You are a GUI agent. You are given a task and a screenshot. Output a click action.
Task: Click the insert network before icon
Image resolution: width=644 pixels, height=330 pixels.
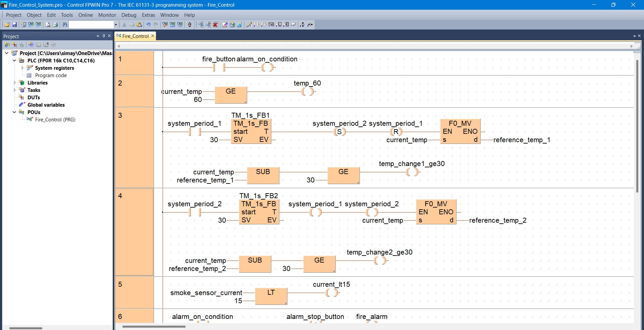click(201, 24)
